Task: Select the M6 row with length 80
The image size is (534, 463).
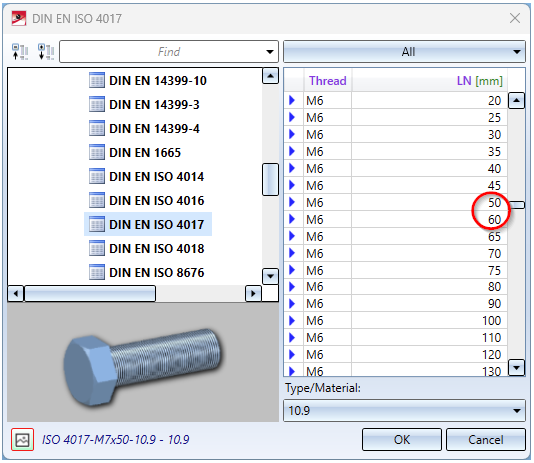Action: tap(395, 287)
